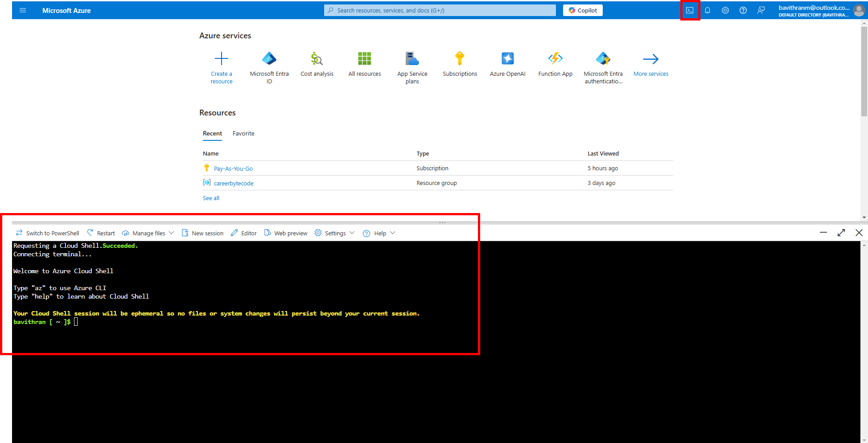Click the terminal prompt cursor area
Viewport: 868px width, 443px height.
[x=76, y=322]
